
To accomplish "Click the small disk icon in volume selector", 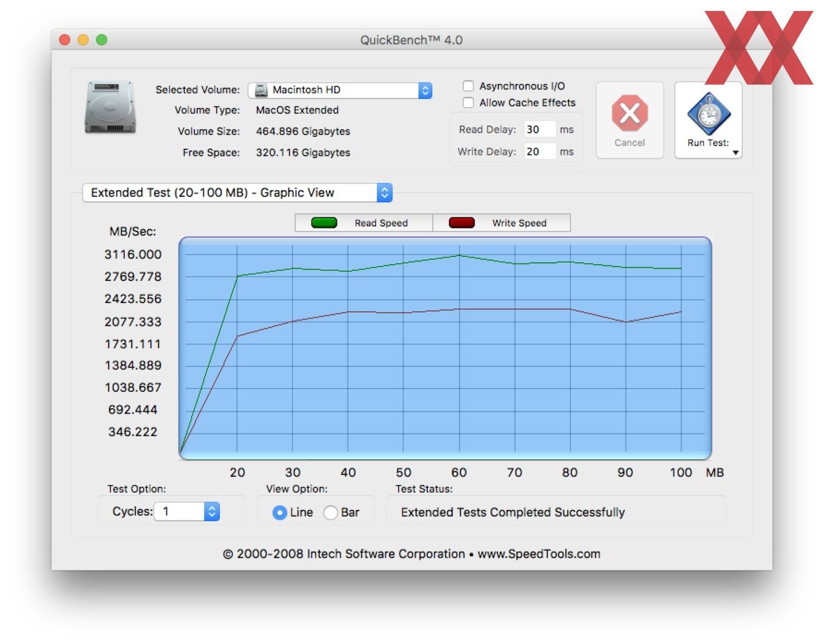I will point(261,90).
